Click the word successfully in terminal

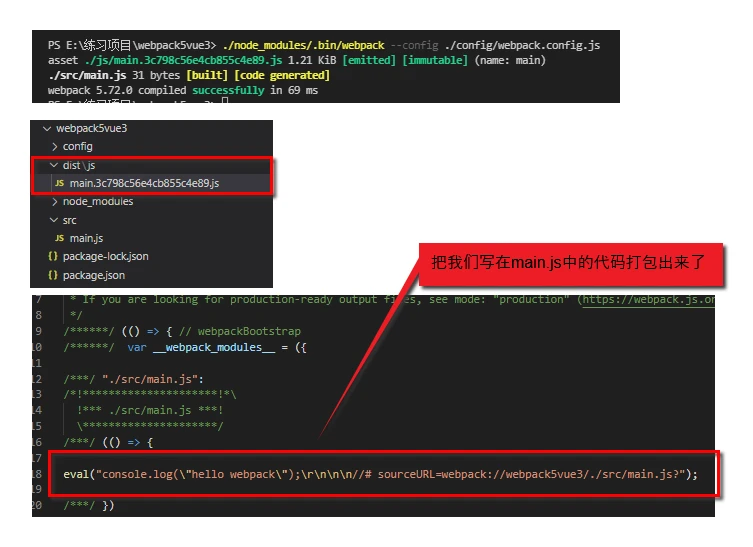[228, 90]
